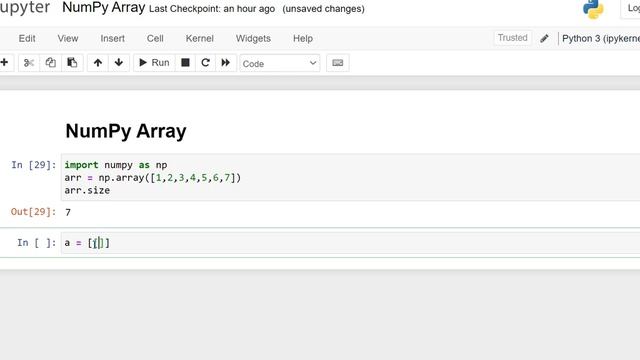Click the Last Checkpoint status text

[x=212, y=9]
